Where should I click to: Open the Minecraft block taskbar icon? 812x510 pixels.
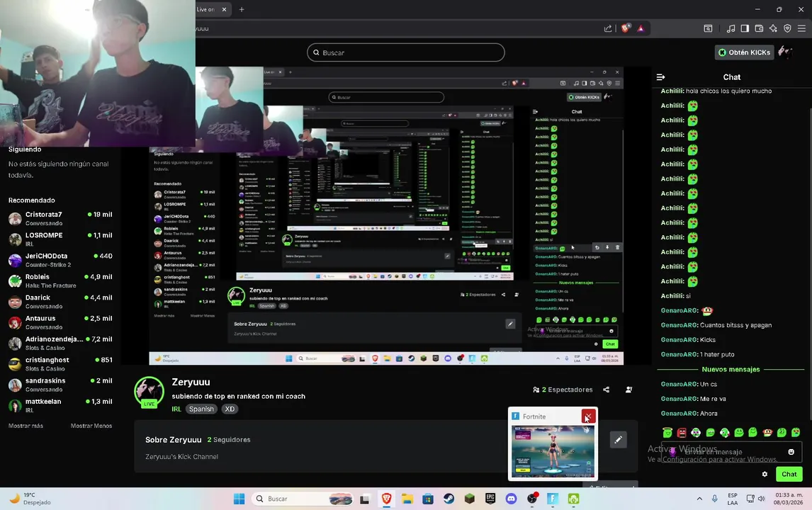(x=469, y=499)
